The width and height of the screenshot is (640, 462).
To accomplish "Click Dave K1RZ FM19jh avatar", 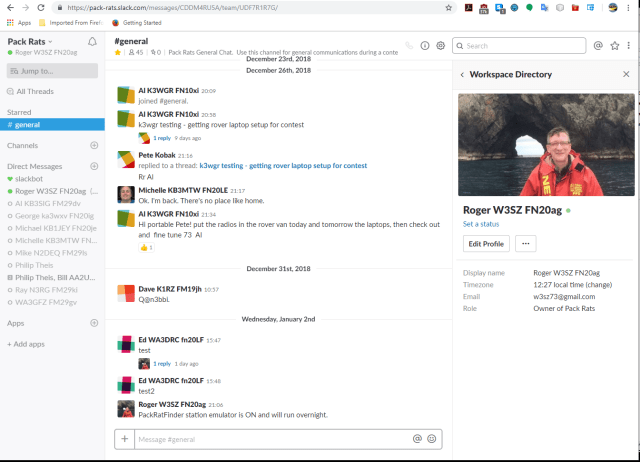I will [126, 293].
